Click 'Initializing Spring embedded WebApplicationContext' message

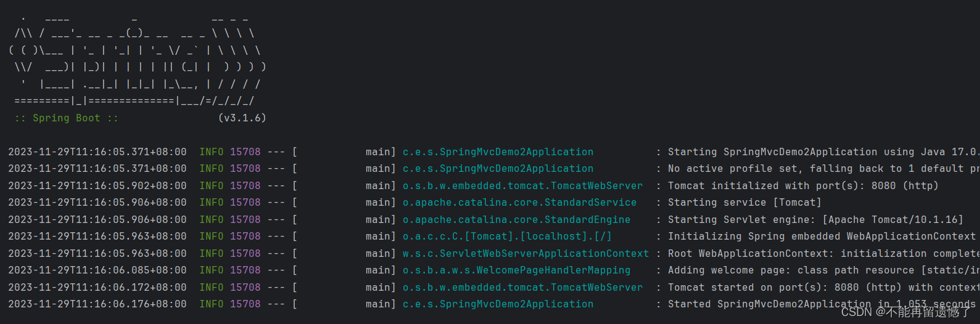821,237
